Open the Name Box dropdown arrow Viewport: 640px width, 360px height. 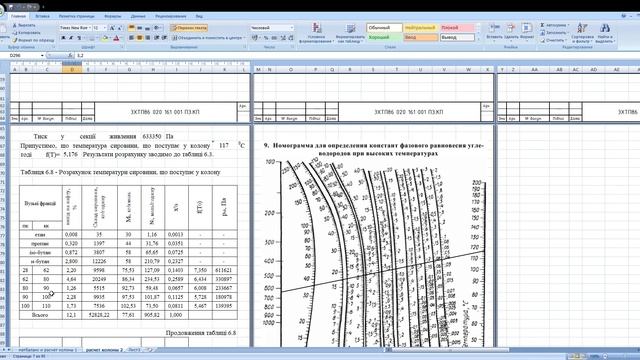pos(42,56)
